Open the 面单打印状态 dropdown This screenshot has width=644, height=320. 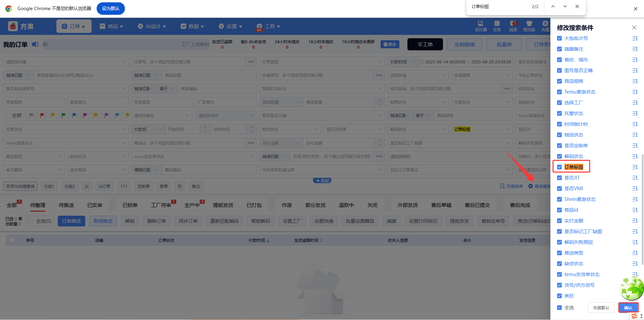click(322, 89)
